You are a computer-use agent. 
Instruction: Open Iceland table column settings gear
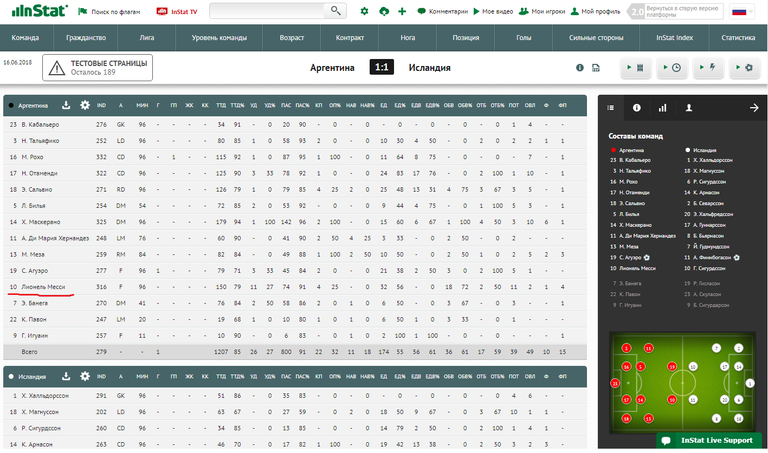coord(85,376)
